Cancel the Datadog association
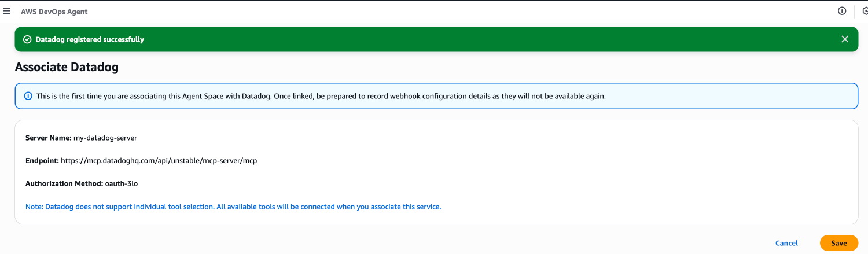Image resolution: width=868 pixels, height=254 pixels. pos(786,243)
